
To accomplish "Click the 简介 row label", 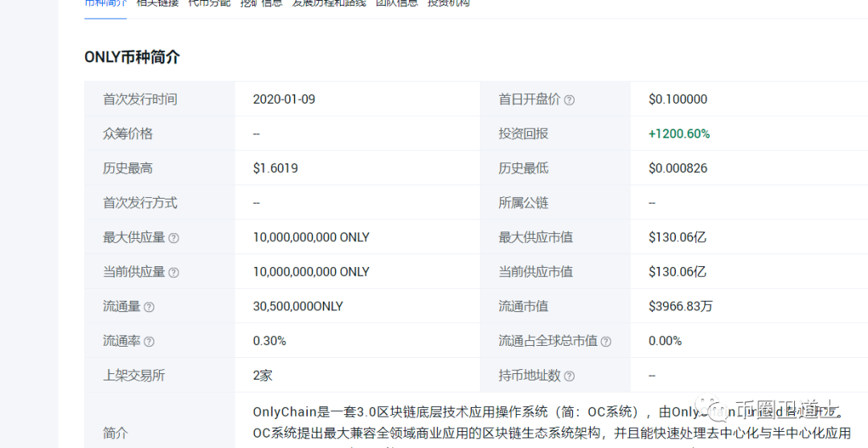I will (115, 433).
